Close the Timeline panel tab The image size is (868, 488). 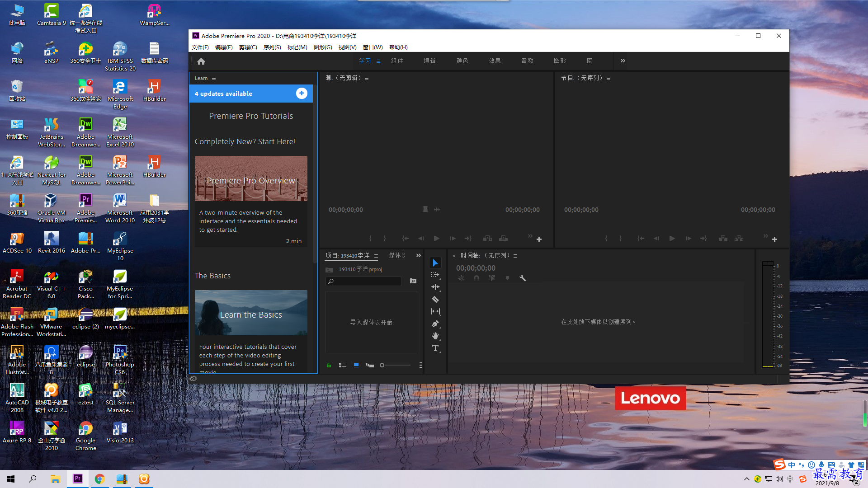[x=454, y=256]
